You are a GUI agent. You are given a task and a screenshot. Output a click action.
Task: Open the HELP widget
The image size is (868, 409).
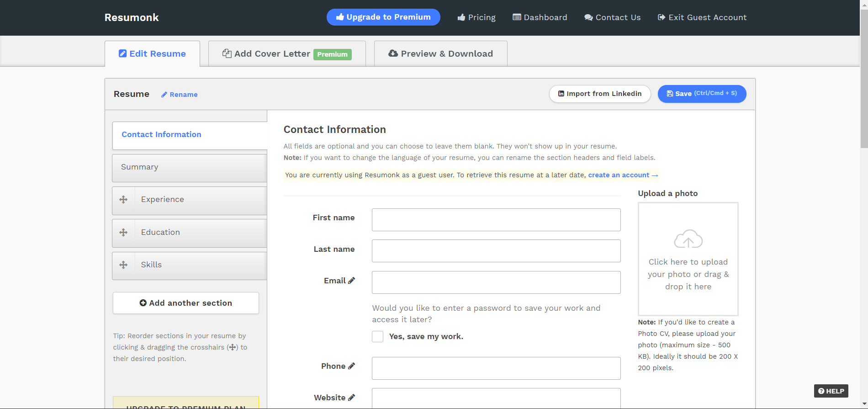(x=831, y=391)
